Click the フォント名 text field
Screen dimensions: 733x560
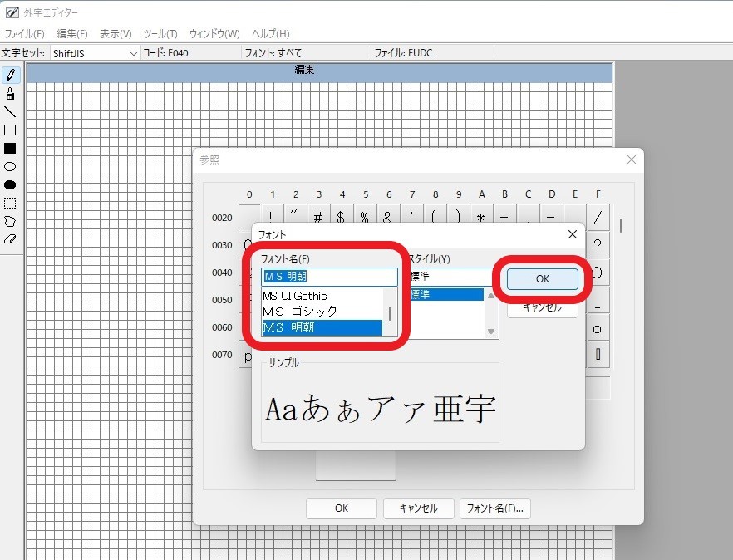coord(329,276)
